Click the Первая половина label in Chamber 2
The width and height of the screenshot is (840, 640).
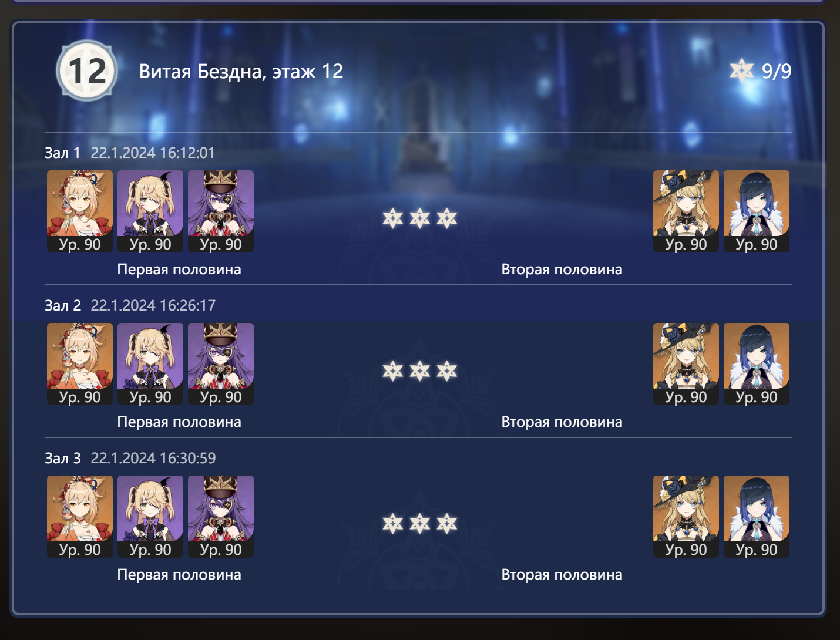[x=179, y=422]
